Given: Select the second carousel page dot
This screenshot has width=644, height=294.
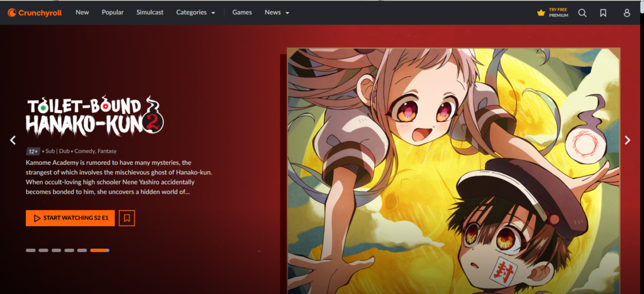Looking at the screenshot, I should pos(43,250).
